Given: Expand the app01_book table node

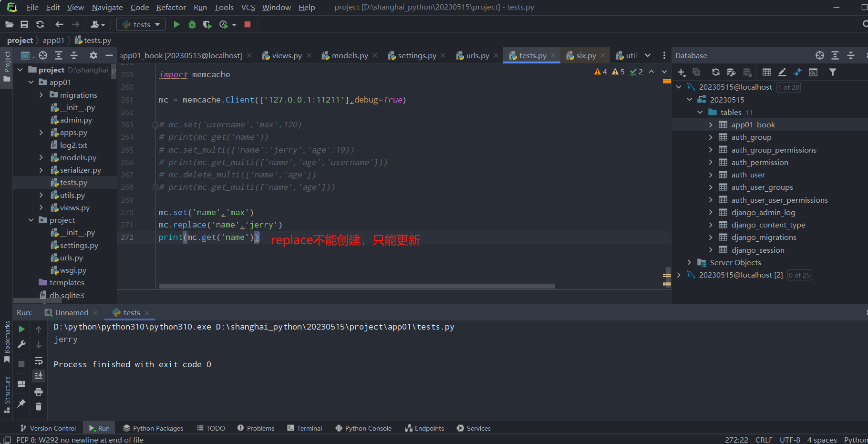Looking at the screenshot, I should coord(711,124).
